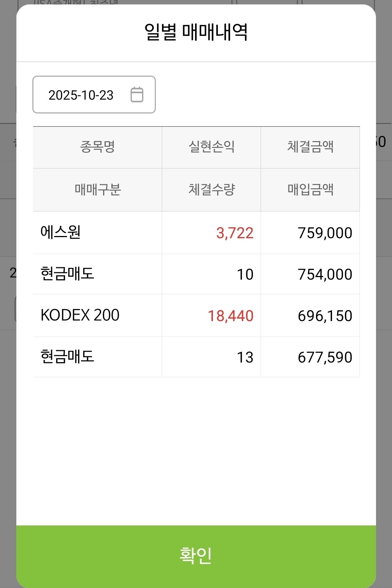Select the KODEX 200 stock row
392x588 pixels.
click(196, 315)
